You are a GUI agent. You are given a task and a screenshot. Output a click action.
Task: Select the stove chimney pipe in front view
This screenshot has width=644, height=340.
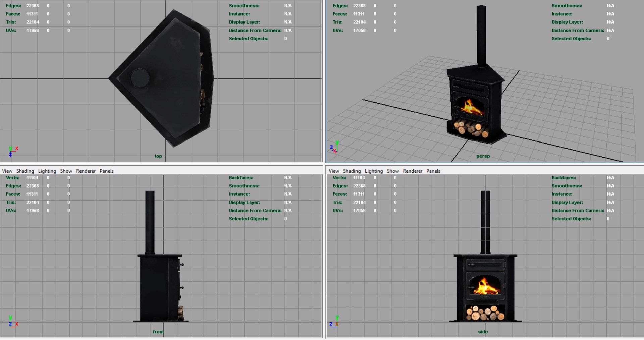click(150, 222)
